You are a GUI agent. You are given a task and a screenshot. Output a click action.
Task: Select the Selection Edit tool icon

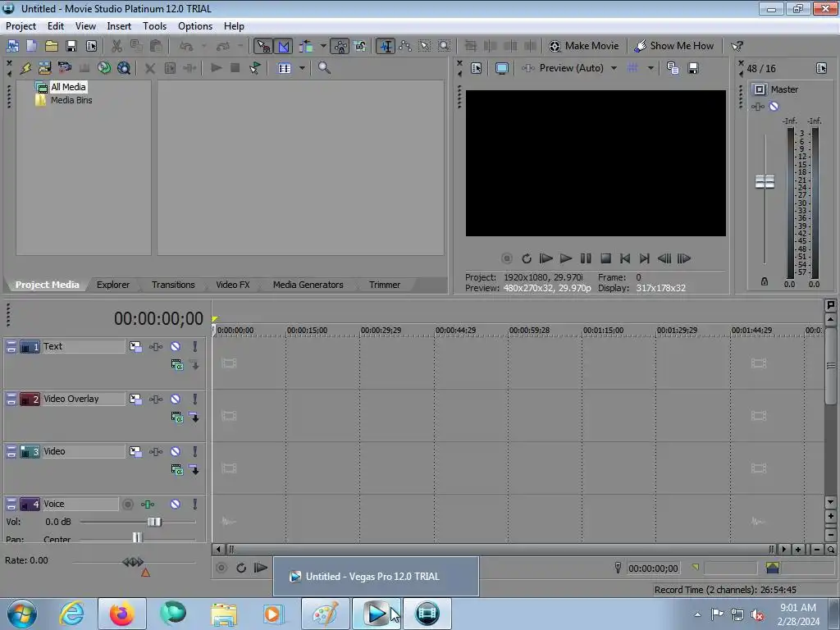coord(424,46)
